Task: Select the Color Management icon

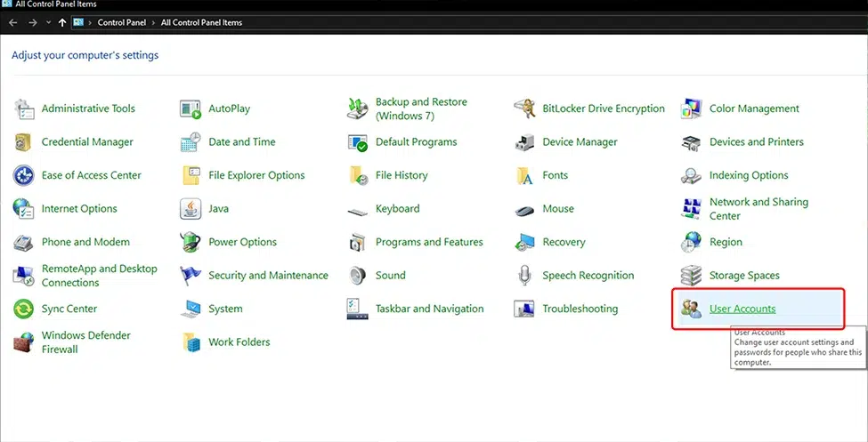Action: pos(692,109)
